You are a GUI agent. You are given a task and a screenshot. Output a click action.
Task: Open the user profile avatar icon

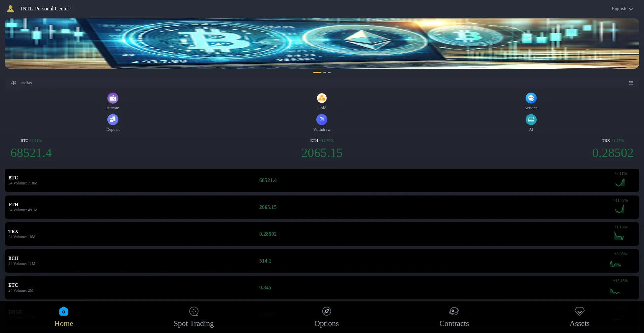click(x=10, y=9)
